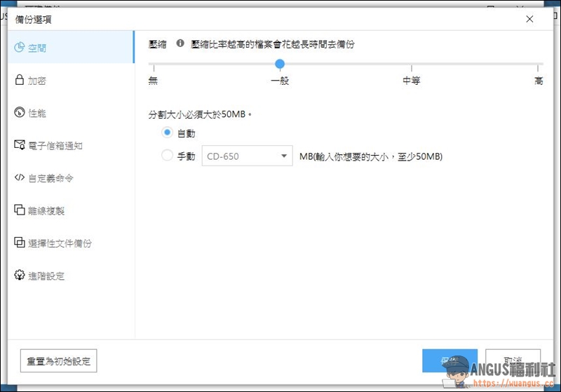Click the 重置為初始設定 button

point(58,361)
